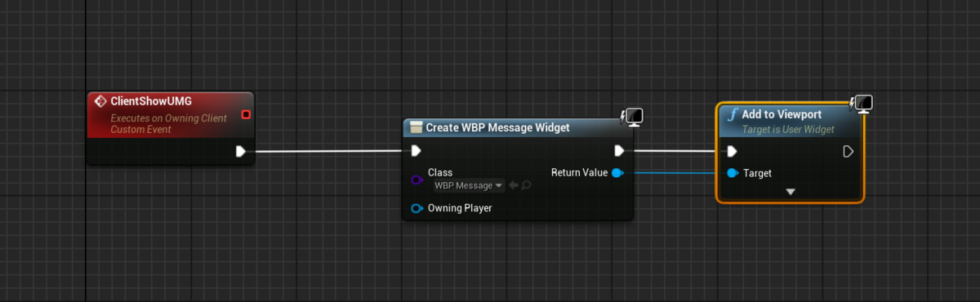
Task: Click the Create WBP Message Widget node icon
Action: point(416,128)
